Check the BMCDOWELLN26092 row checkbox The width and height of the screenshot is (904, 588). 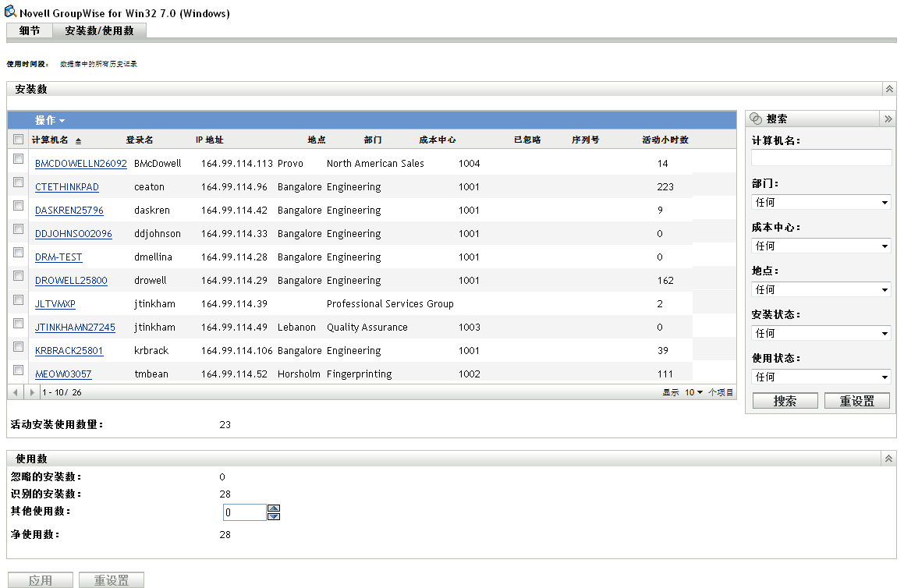tap(19, 158)
